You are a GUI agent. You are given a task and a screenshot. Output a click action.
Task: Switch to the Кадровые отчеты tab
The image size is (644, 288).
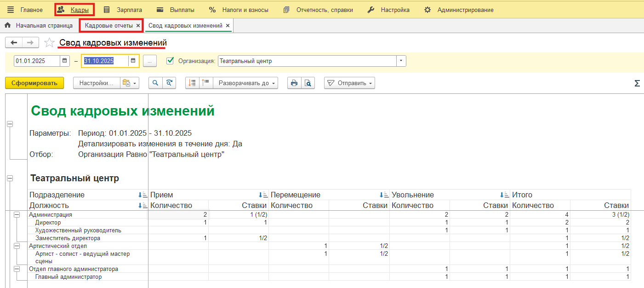coord(109,26)
